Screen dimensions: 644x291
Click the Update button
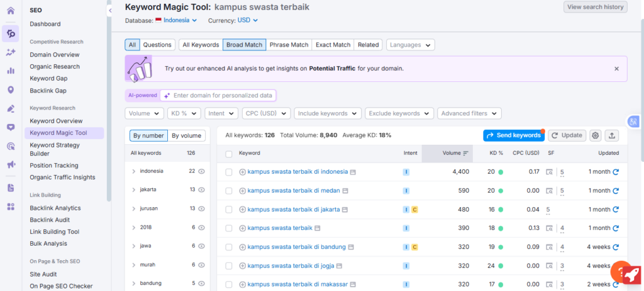click(567, 135)
